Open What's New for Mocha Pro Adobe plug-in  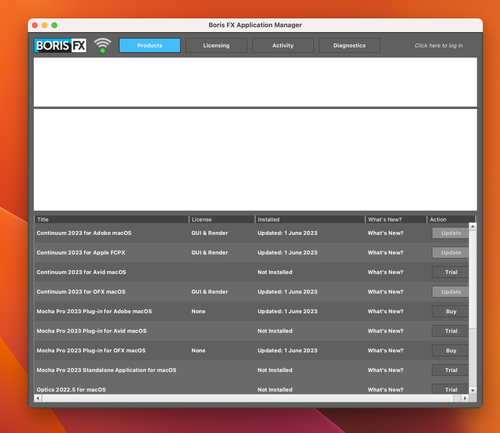coord(385,311)
